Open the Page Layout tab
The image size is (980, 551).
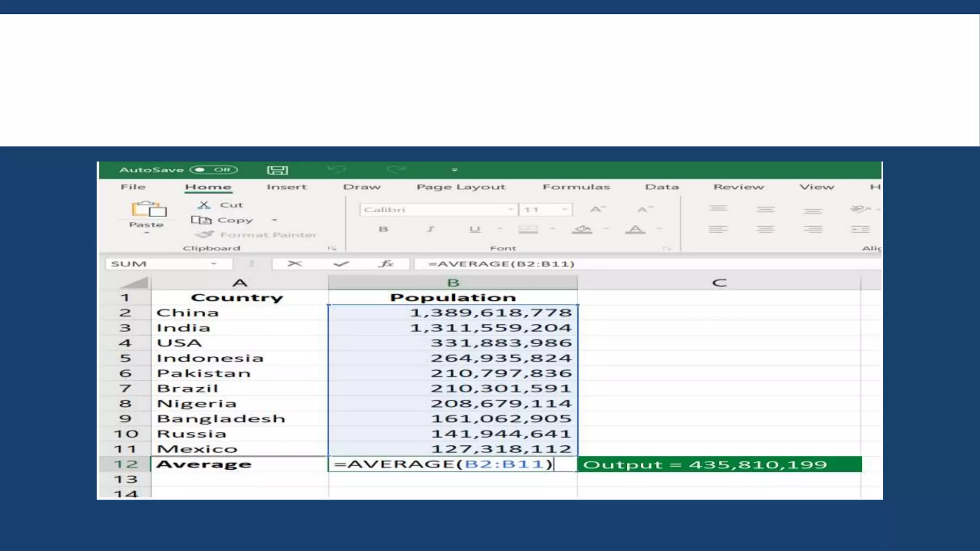(461, 187)
